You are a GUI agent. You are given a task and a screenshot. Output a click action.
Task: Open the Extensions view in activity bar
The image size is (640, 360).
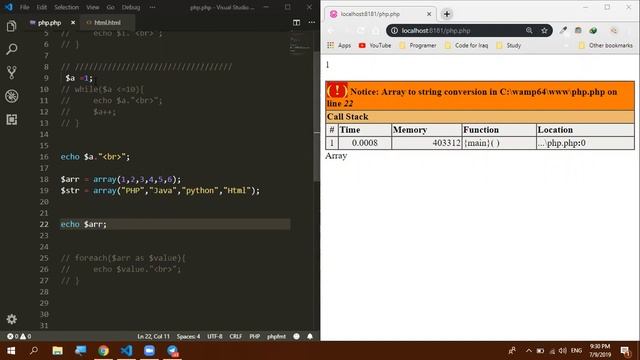pos(11,120)
